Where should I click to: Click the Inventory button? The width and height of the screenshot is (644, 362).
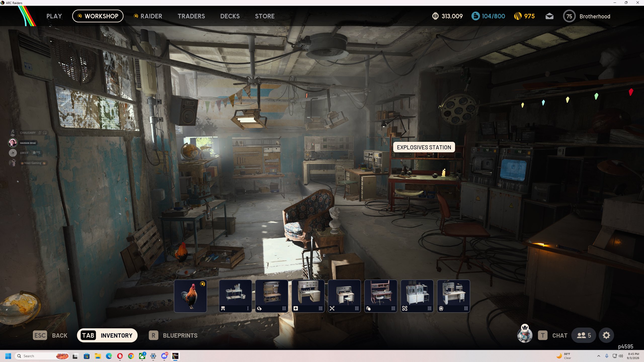click(107, 335)
